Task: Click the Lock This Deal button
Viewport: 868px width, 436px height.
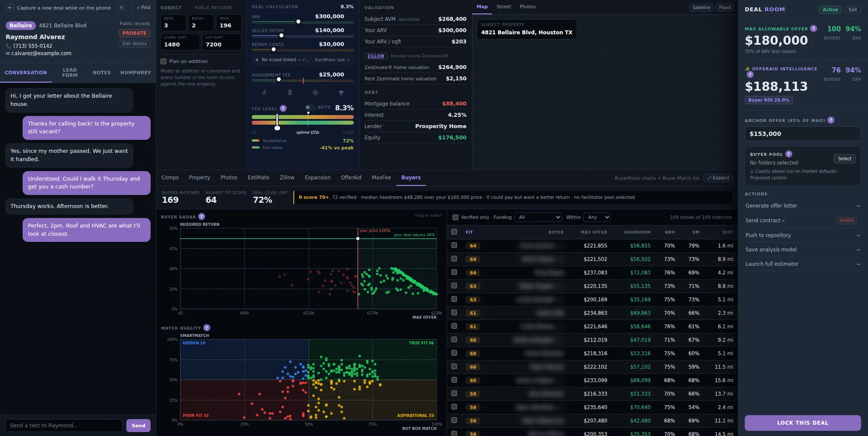Action: 802,423
